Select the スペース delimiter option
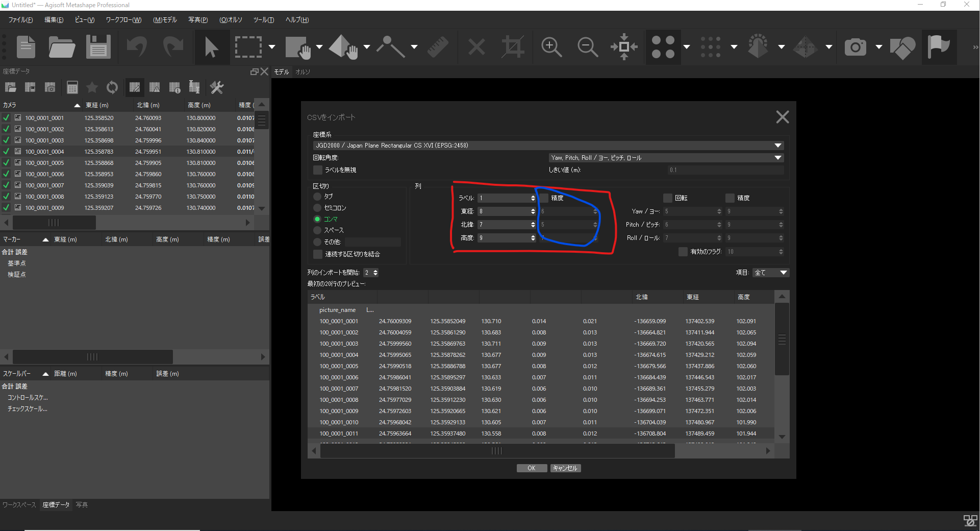980x531 pixels. point(317,230)
